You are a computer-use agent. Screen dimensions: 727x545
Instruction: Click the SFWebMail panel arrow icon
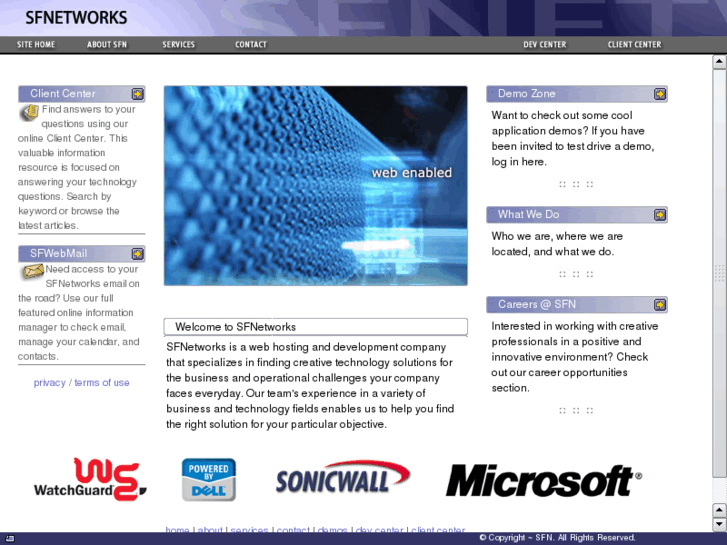point(137,254)
